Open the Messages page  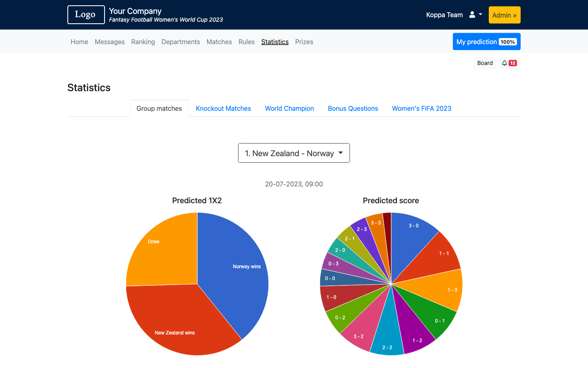pyautogui.click(x=109, y=42)
